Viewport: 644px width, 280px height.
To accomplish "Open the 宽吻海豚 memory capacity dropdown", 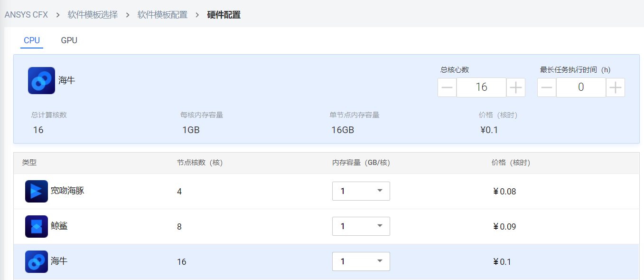I will [x=361, y=191].
